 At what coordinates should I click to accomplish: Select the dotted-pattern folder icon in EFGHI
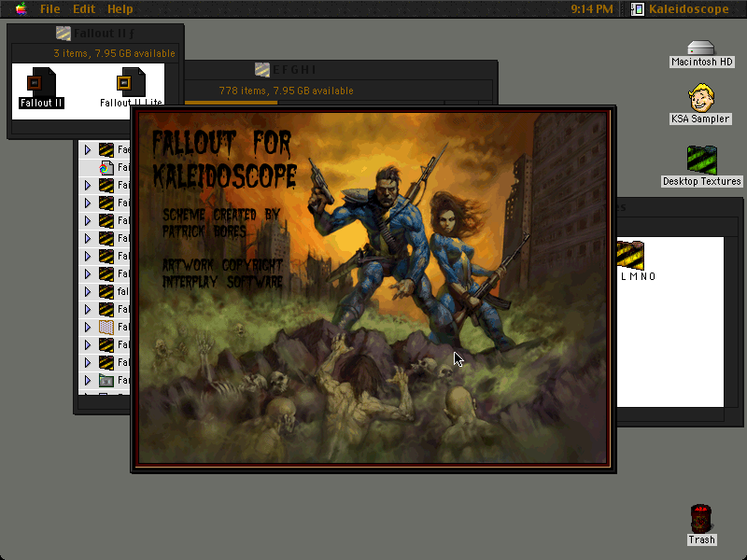click(x=106, y=328)
